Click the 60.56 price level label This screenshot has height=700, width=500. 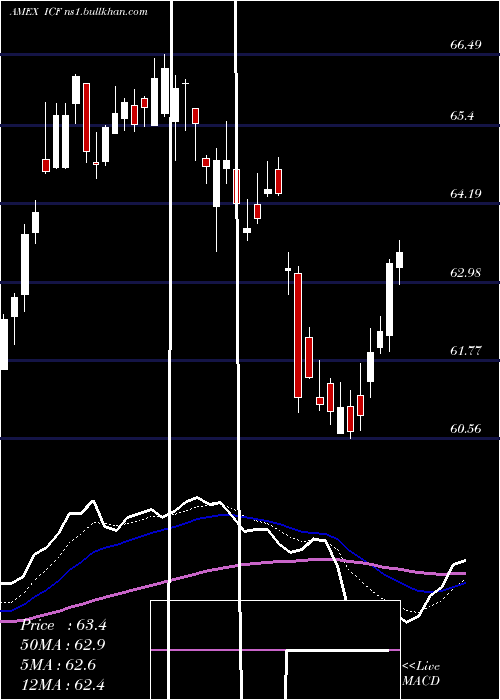466,429
